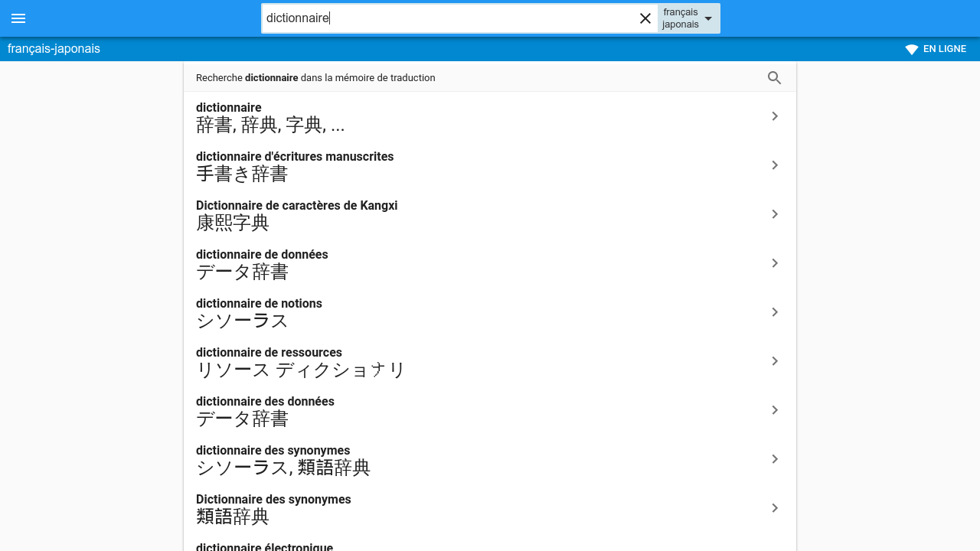Viewport: 980px width, 551px height.
Task: Open chevron for 'dictionnaire d'écritures manuscrites'
Action: pos(775,165)
